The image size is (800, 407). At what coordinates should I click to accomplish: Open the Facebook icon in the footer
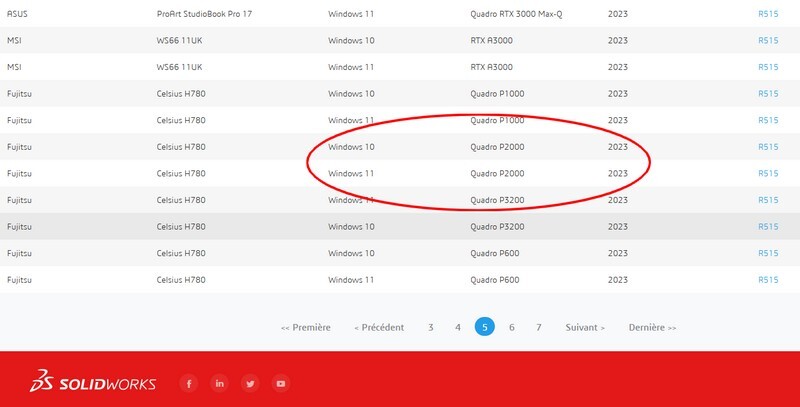[189, 384]
